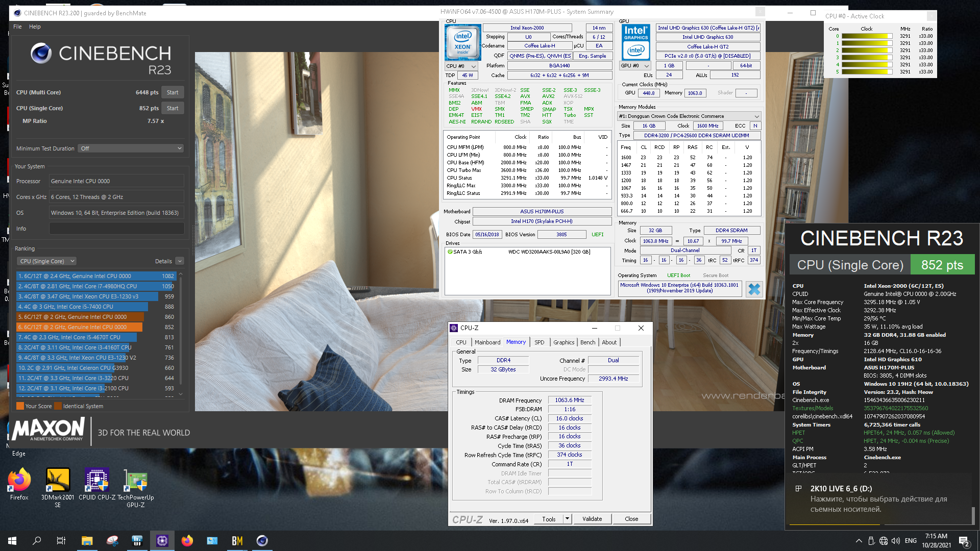Open TechPowerUp GPU-Z desktop icon
The image size is (980, 551).
coord(135,482)
